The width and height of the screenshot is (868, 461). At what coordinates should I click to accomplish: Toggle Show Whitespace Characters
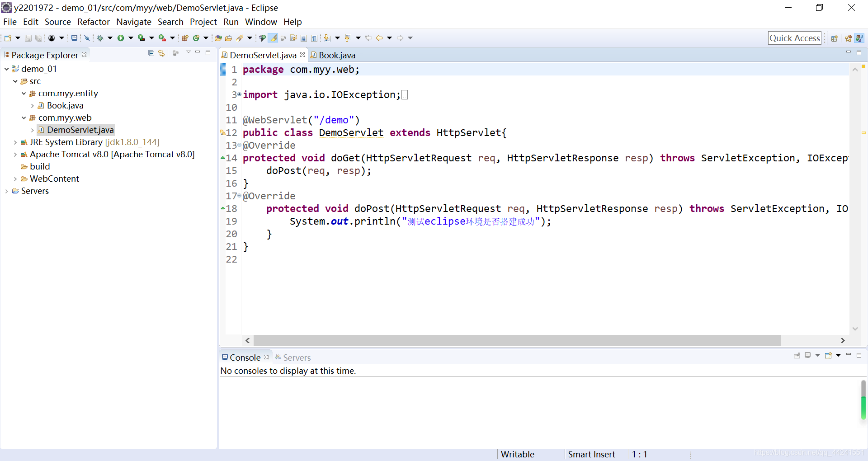click(315, 38)
